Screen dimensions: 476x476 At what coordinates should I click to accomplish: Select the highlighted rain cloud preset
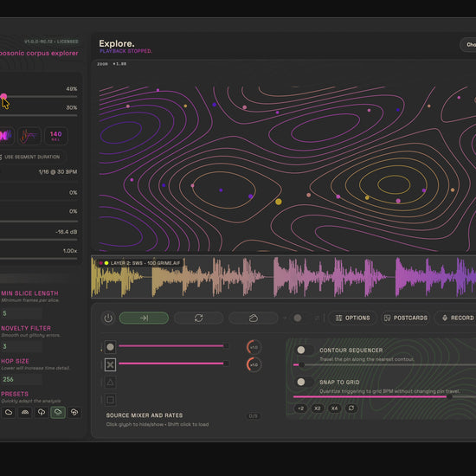click(58, 412)
